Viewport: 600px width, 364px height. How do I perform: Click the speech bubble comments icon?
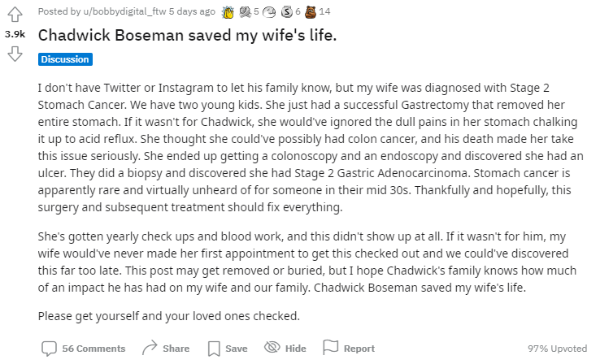click(49, 349)
